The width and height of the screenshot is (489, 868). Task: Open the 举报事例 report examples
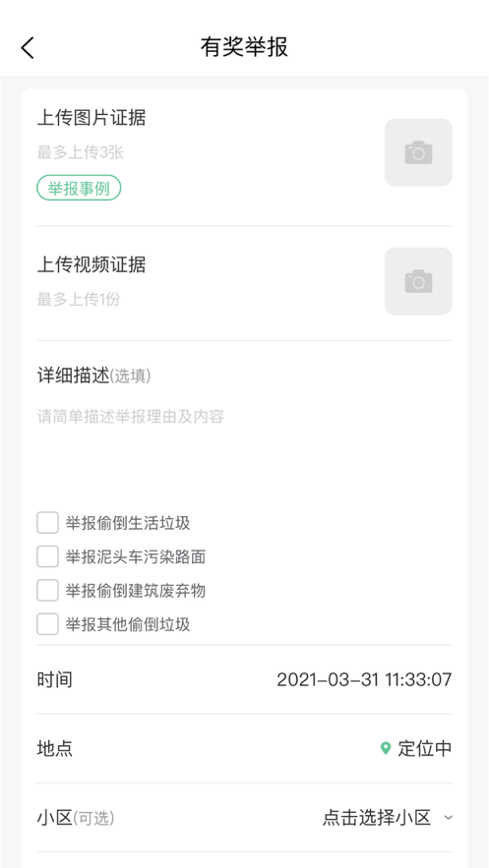pyautogui.click(x=79, y=188)
